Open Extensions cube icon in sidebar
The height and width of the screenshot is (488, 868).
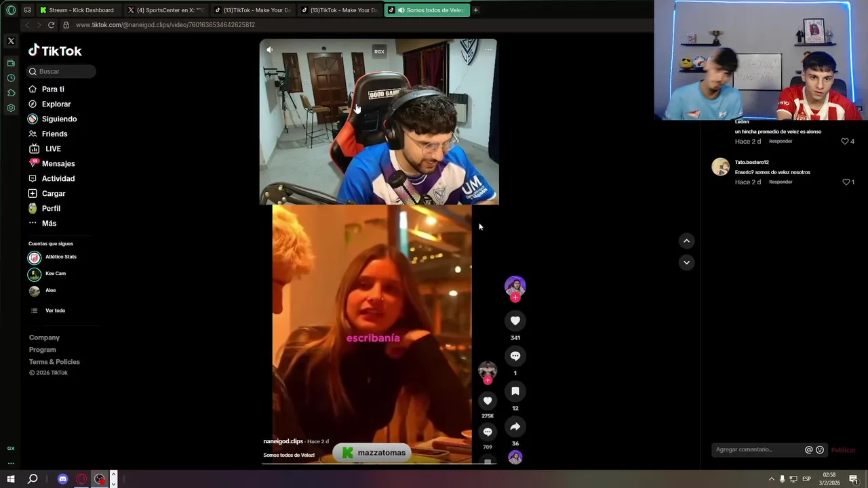point(11,93)
